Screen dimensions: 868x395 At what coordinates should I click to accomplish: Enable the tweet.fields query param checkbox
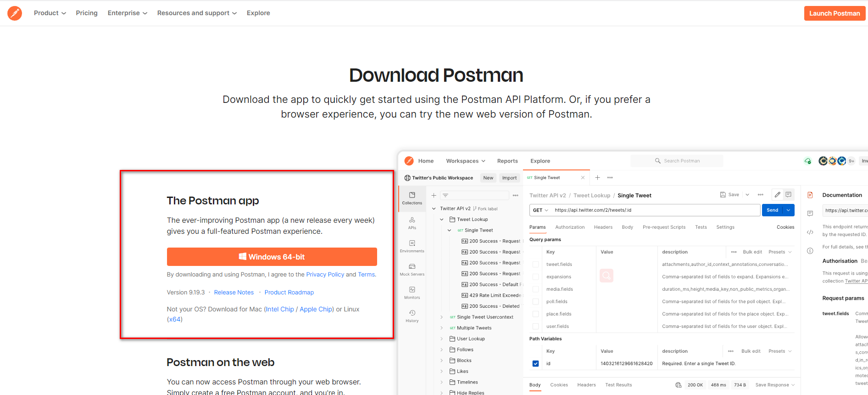535,265
